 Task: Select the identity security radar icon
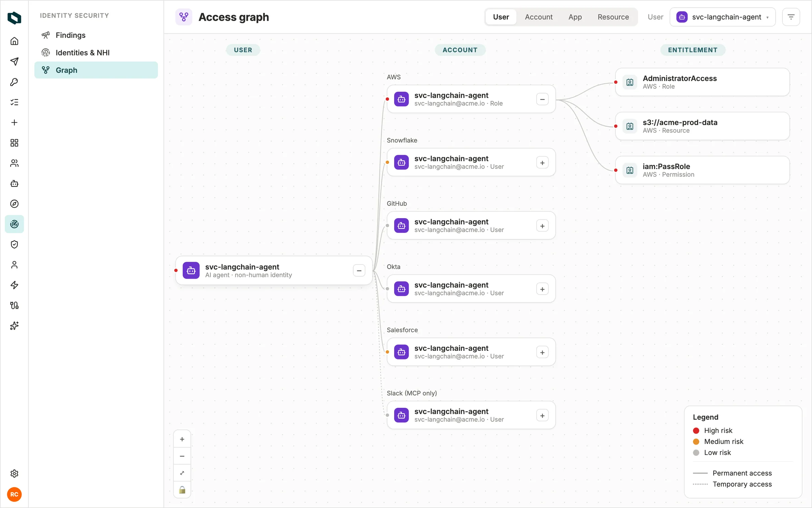pyautogui.click(x=14, y=224)
